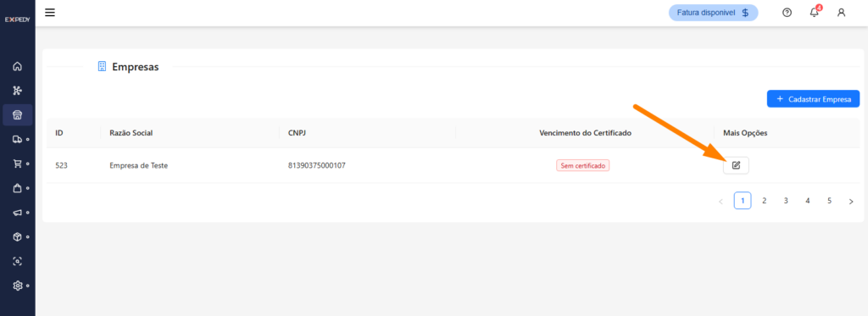
Task: Click the next page arrow
Action: [x=851, y=202]
